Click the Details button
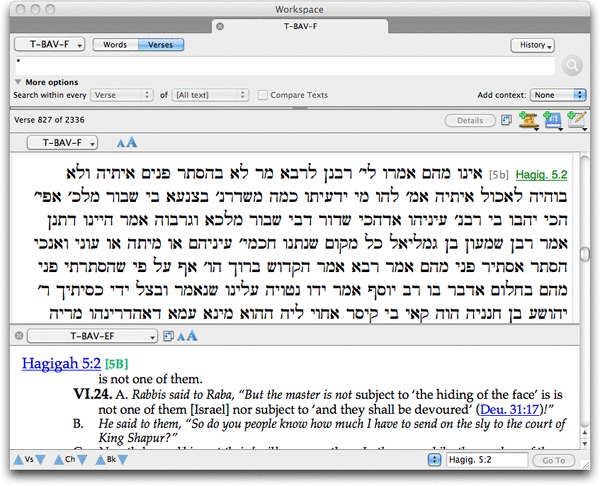 [470, 121]
